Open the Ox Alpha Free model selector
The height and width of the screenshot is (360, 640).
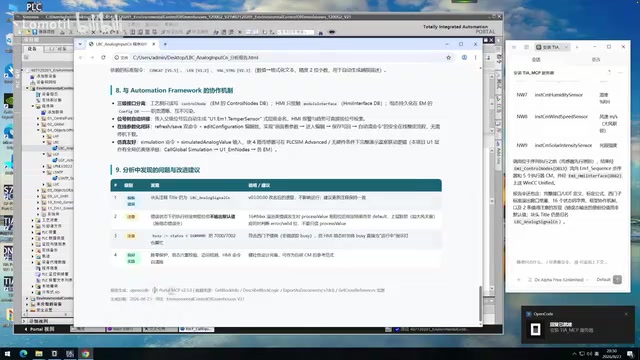point(559,280)
